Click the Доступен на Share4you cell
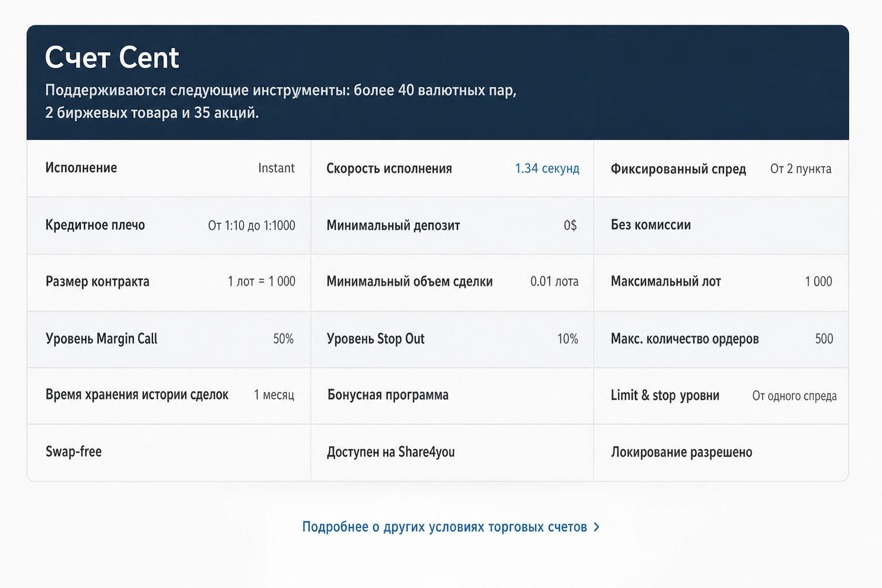882x588 pixels. 452,452
